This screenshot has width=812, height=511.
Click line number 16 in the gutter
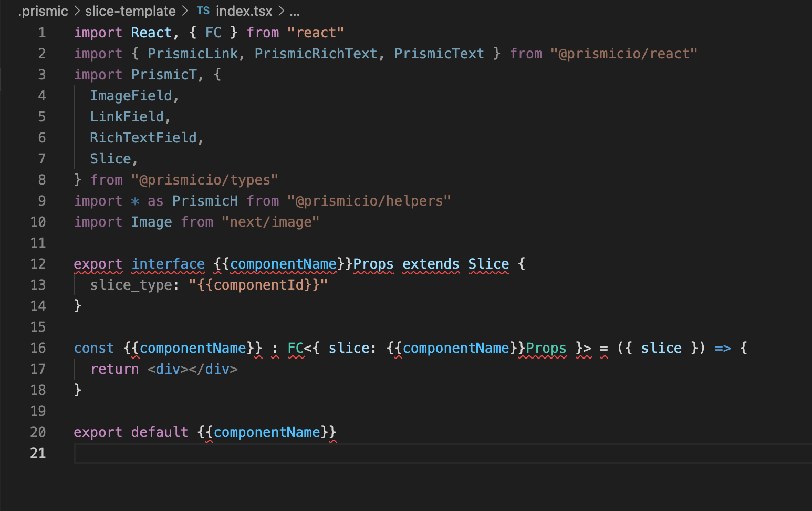point(38,348)
